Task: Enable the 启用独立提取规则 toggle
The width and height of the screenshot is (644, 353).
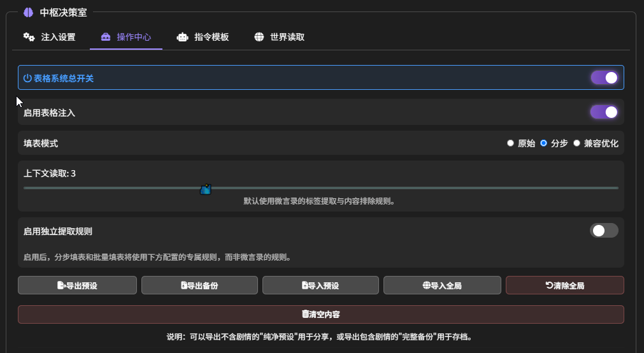Action: (x=604, y=231)
